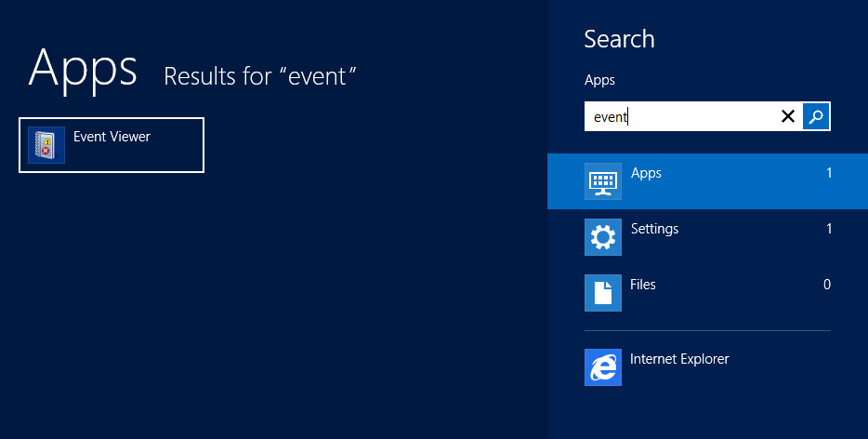The width and height of the screenshot is (868, 439).
Task: Select the Apps category icon
Action: coord(602,181)
